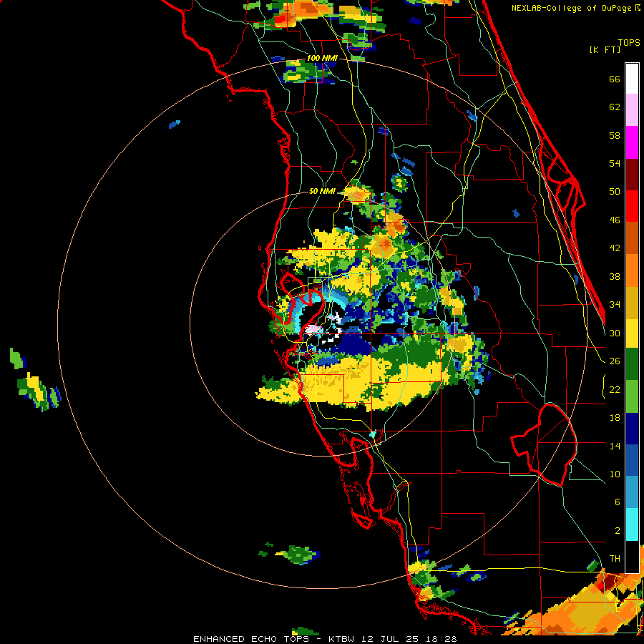Click the 38 value on legend scale
The height and width of the screenshot is (644, 644).
[x=615, y=276]
